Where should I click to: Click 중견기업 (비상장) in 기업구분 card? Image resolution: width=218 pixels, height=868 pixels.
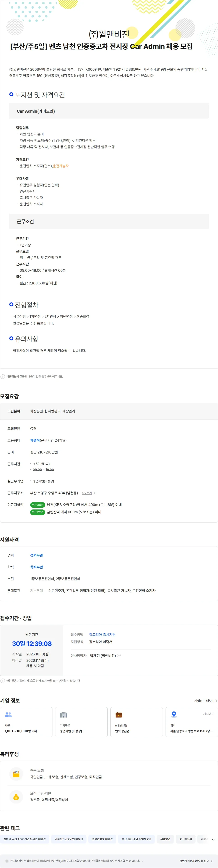(71, 731)
